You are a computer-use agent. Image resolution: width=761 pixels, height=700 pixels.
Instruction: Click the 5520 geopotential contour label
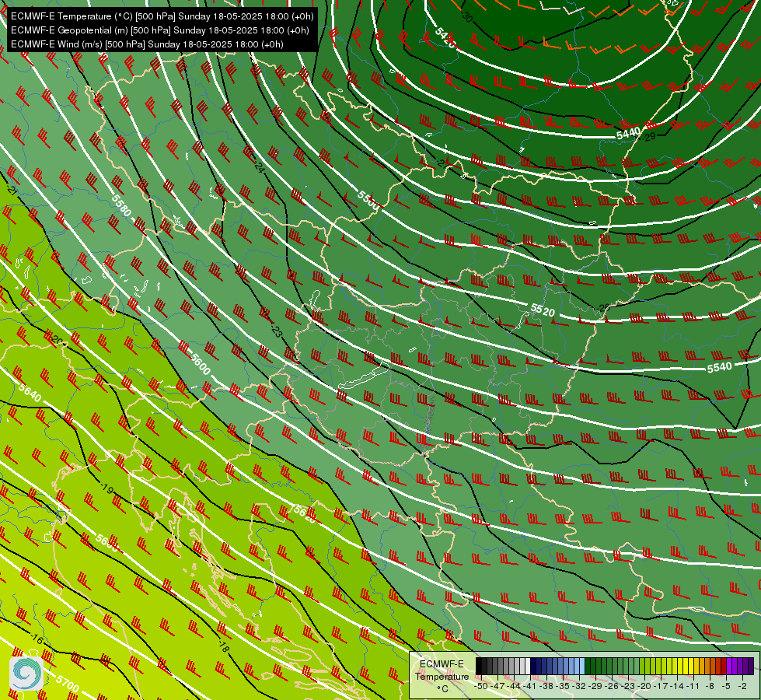pyautogui.click(x=542, y=310)
